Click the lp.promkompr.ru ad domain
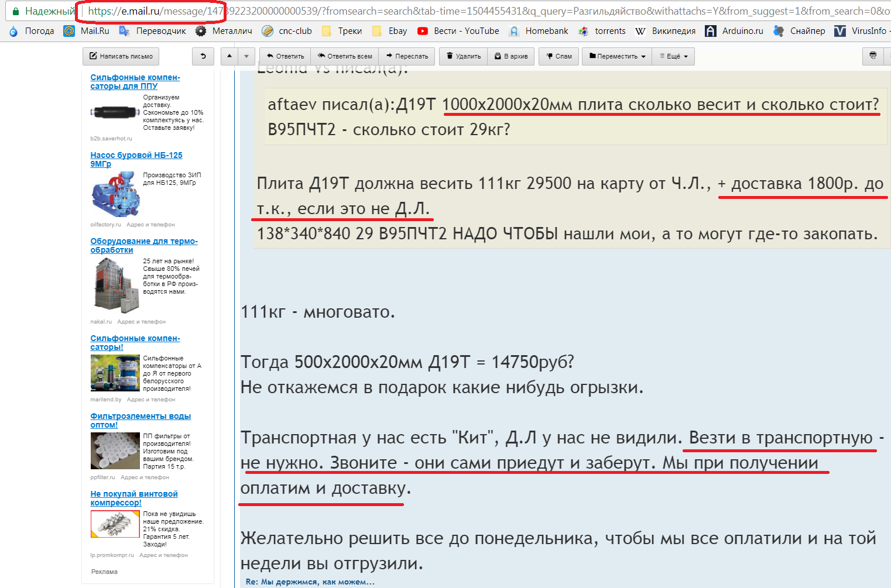The width and height of the screenshot is (891, 588). pyautogui.click(x=112, y=555)
